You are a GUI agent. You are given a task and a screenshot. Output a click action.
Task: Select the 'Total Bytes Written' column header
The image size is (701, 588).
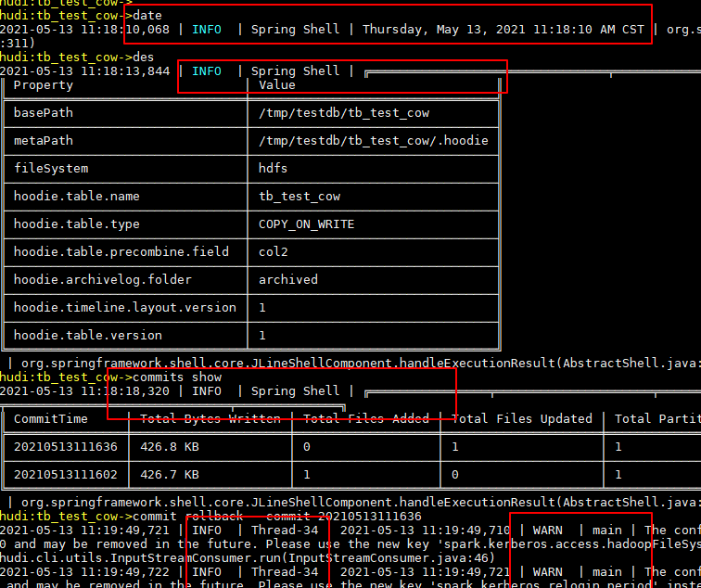(210, 418)
